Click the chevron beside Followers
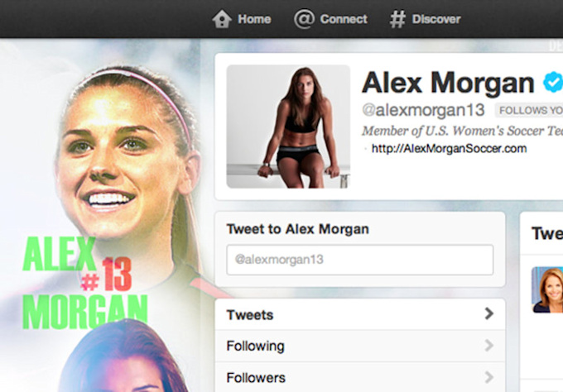563x392 pixels. click(x=488, y=377)
